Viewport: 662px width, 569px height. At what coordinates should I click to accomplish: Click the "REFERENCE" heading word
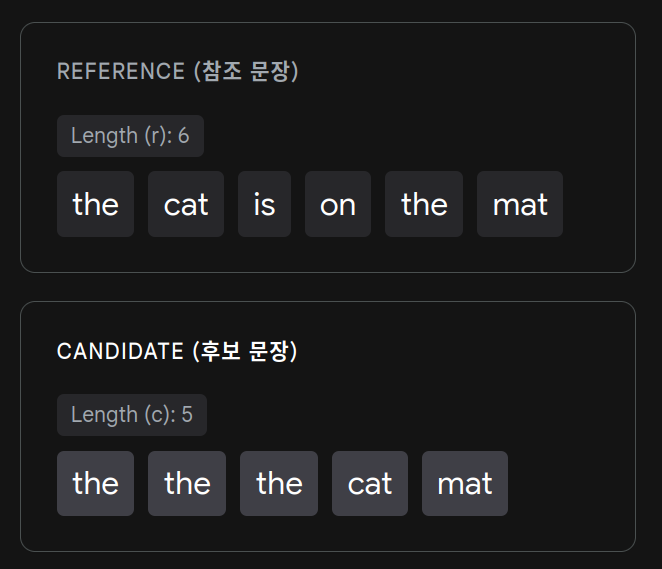121,72
